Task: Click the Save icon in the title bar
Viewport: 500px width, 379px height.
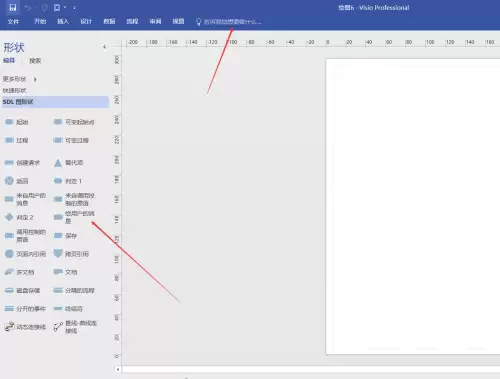Action: (x=13, y=7)
